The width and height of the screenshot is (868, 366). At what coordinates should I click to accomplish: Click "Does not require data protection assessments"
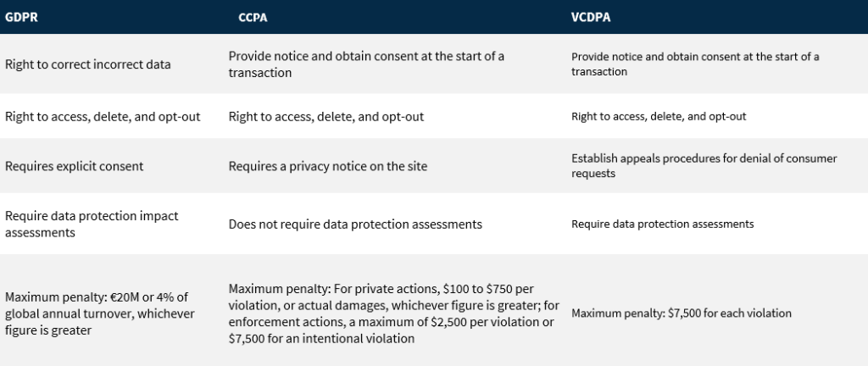point(355,224)
